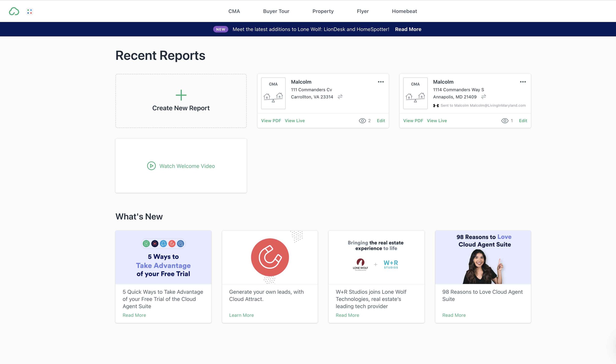Open the CMA tab in the top navigation

[234, 11]
